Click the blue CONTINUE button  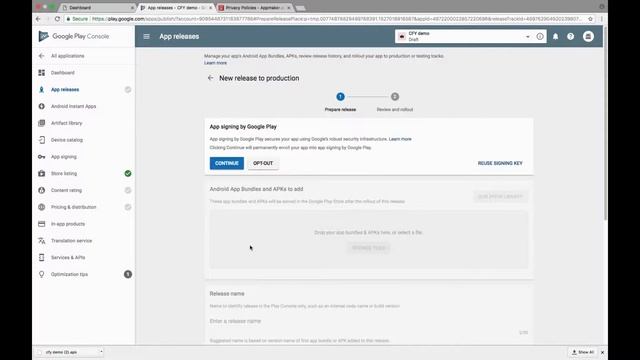click(x=227, y=163)
